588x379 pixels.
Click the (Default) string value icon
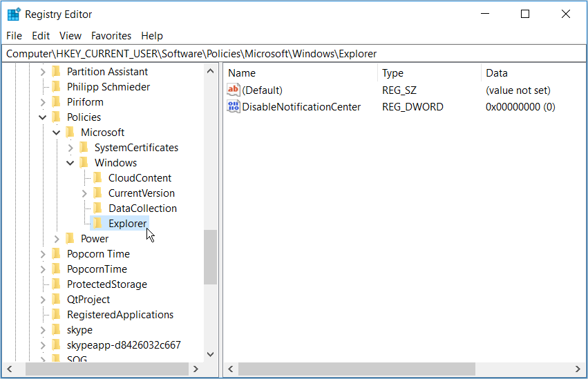(x=234, y=90)
